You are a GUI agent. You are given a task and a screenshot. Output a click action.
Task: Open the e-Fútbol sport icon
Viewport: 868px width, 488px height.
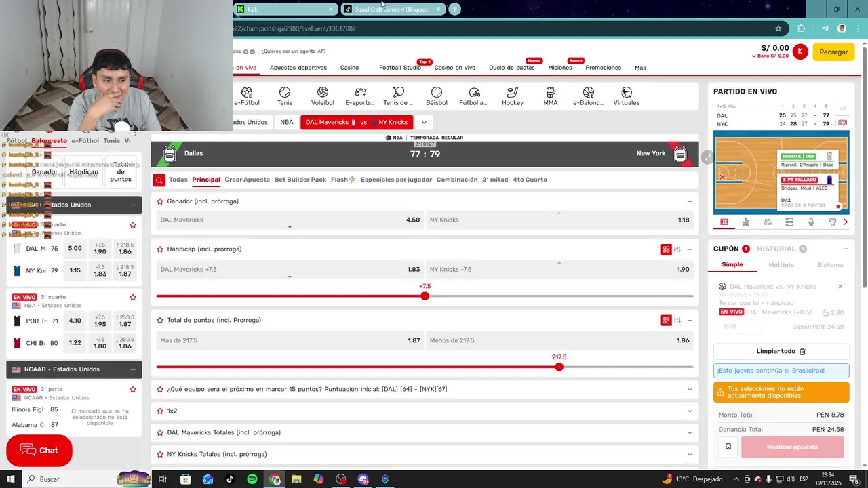click(247, 91)
